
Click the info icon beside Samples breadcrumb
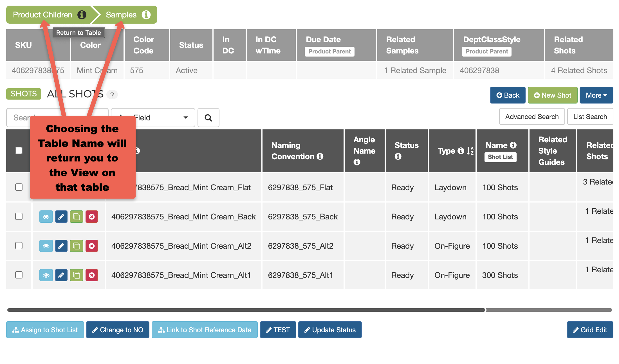[x=146, y=15]
